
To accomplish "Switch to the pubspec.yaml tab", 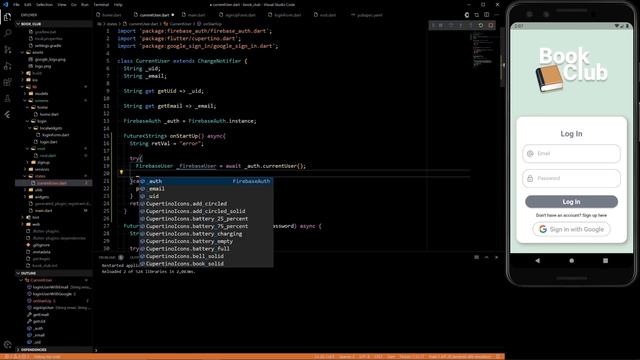I will (x=367, y=15).
